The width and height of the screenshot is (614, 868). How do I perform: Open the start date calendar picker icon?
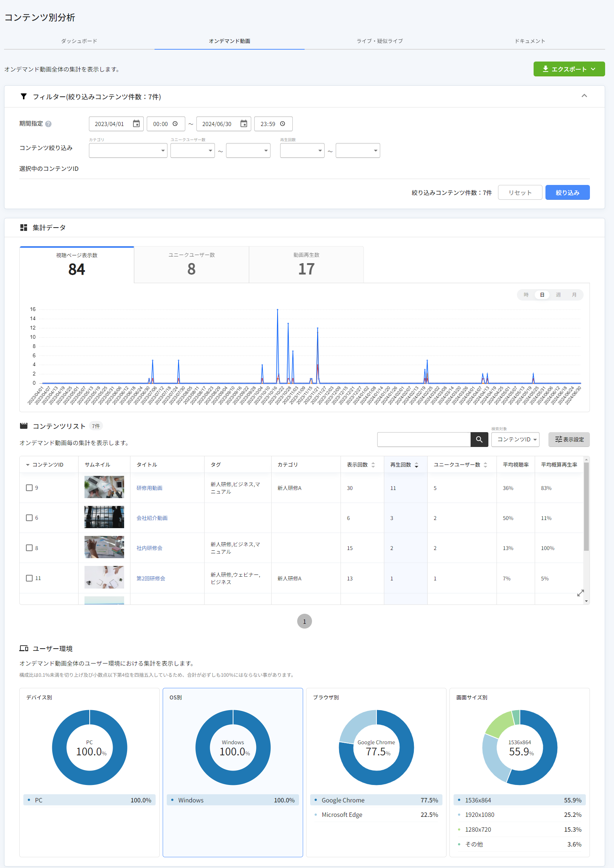136,124
